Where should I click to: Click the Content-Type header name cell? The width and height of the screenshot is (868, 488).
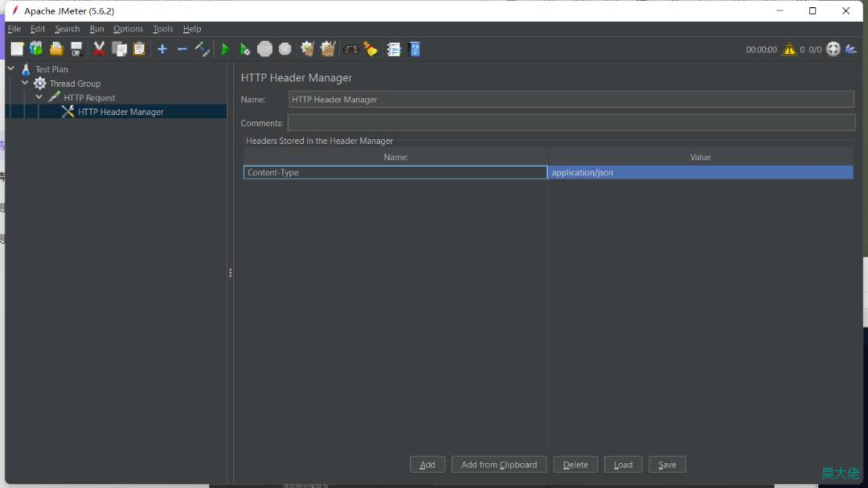[x=395, y=172]
